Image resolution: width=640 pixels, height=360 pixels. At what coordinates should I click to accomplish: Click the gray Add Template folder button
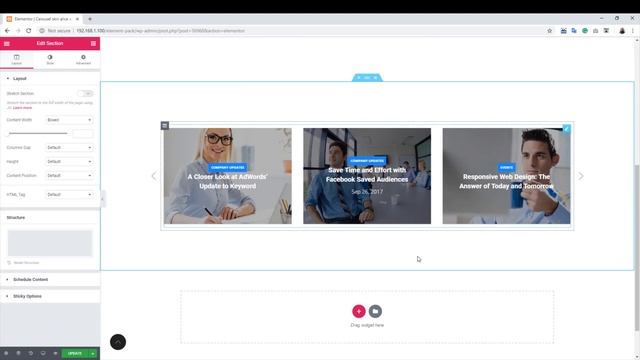pos(376,311)
